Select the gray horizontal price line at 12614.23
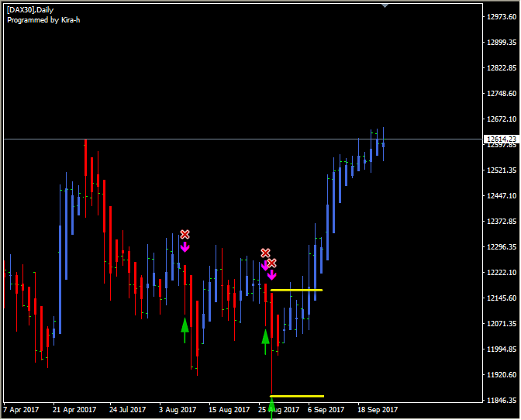 tap(243, 139)
